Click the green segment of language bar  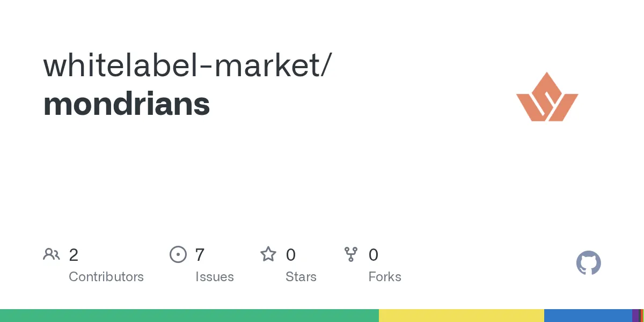(189, 316)
